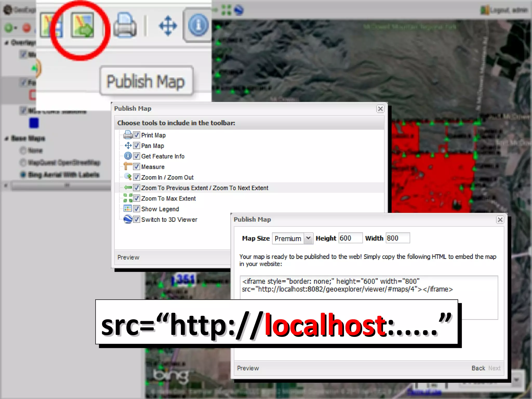Click the blue layer legend swatch
The height and width of the screenshot is (399, 532).
(34, 123)
